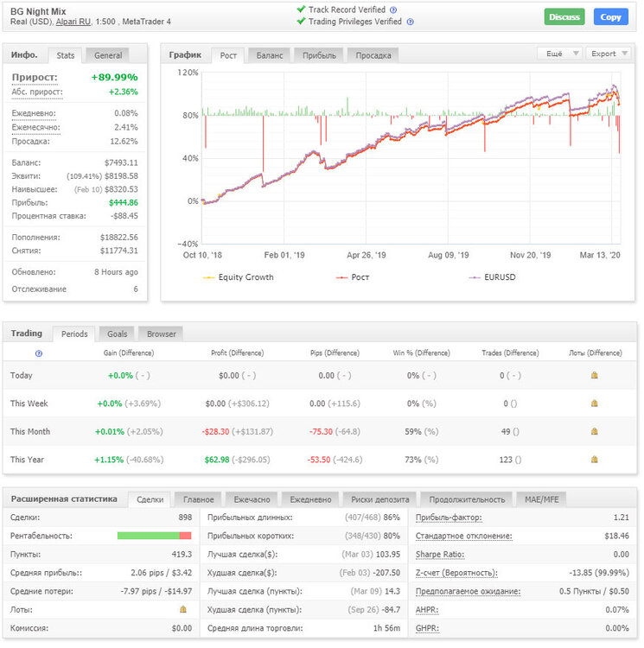Click the lock icon in This Month row
The height and width of the screenshot is (648, 644).
595,431
